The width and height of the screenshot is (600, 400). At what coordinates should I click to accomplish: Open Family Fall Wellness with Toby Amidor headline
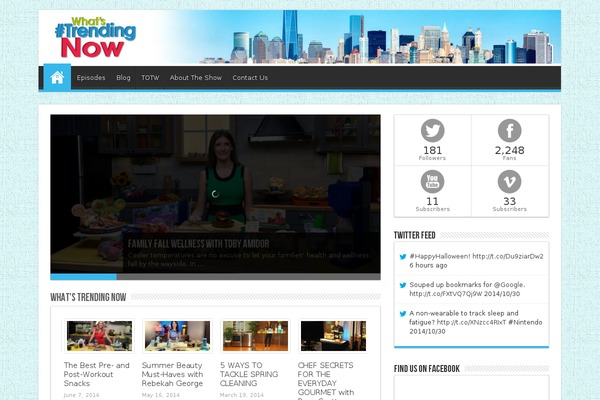[198, 244]
